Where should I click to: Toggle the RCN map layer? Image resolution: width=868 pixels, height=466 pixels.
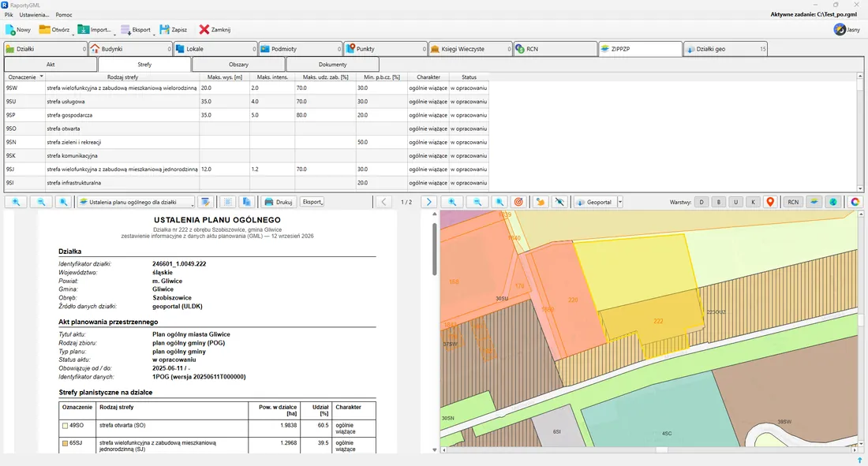click(793, 202)
